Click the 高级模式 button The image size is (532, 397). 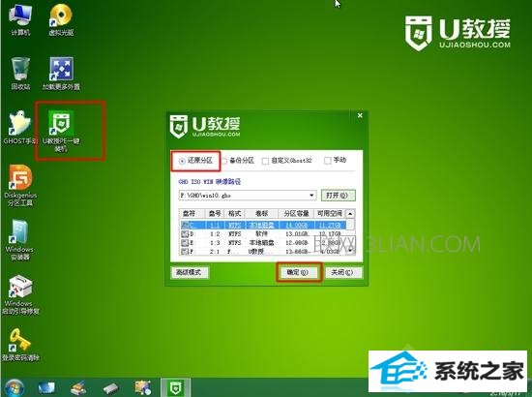click(x=189, y=272)
